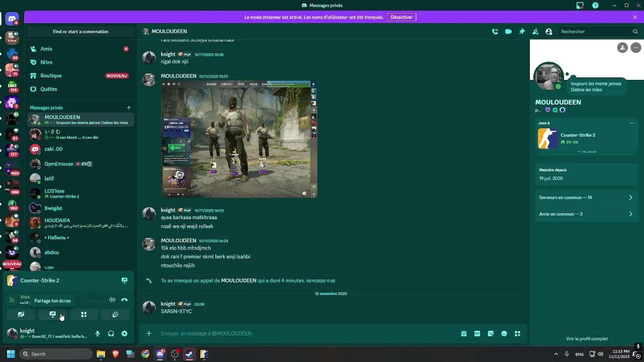The image size is (644, 362).
Task: Click the Partage ton écran button
Action: [x=52, y=314]
